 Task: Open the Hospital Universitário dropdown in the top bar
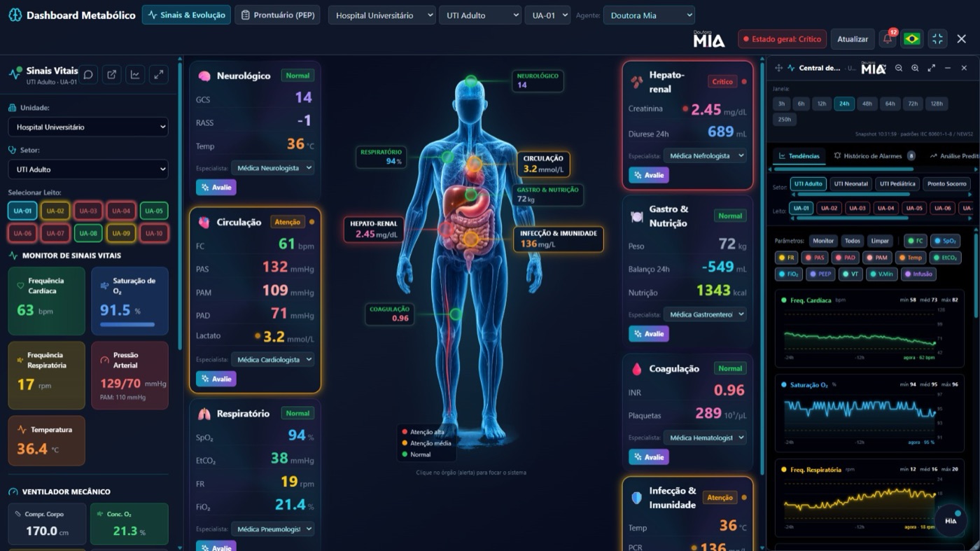click(x=381, y=15)
